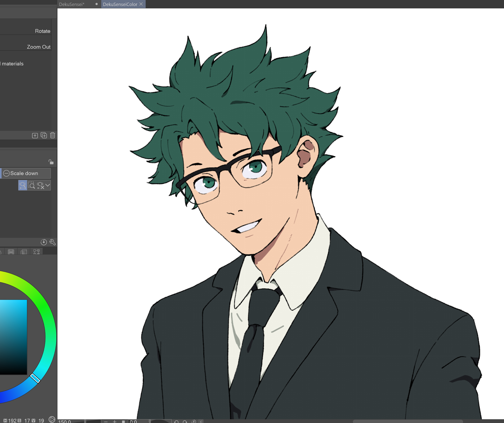
Task: Select the drag-to-zoom mode icon
Action: tap(22, 185)
